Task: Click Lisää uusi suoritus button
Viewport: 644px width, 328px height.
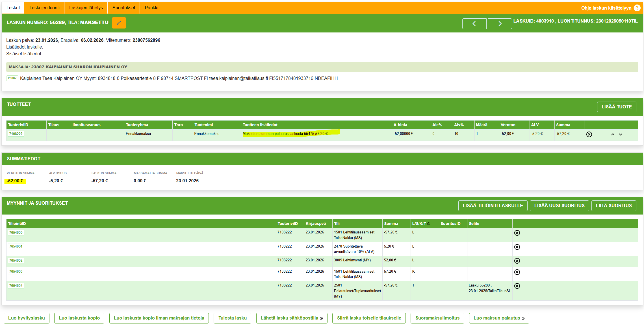Action: tap(559, 206)
